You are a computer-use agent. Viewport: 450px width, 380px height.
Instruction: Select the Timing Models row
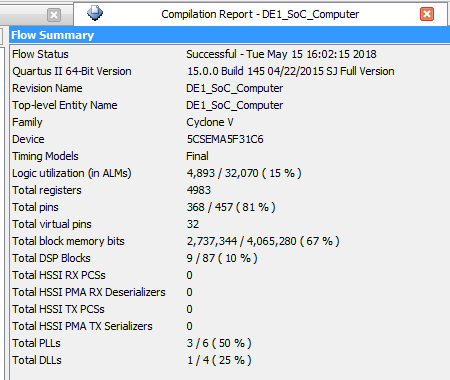pos(230,156)
